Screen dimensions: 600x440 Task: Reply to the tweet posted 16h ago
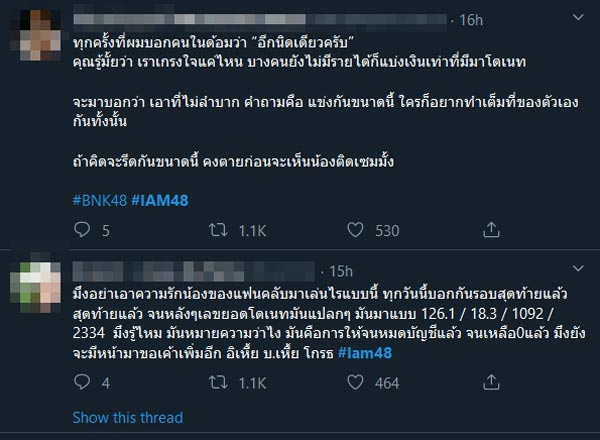point(80,232)
